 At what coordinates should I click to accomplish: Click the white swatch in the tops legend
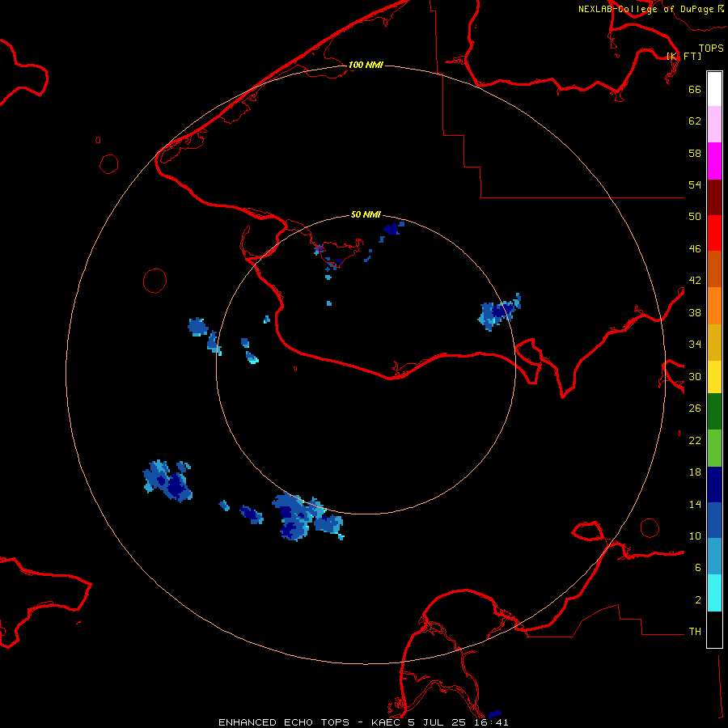pos(714,89)
